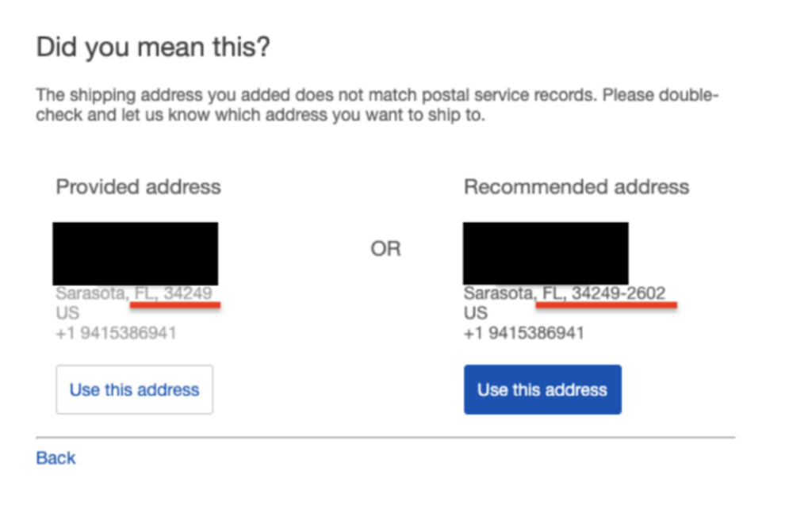Go Back to the previous step

click(x=56, y=458)
